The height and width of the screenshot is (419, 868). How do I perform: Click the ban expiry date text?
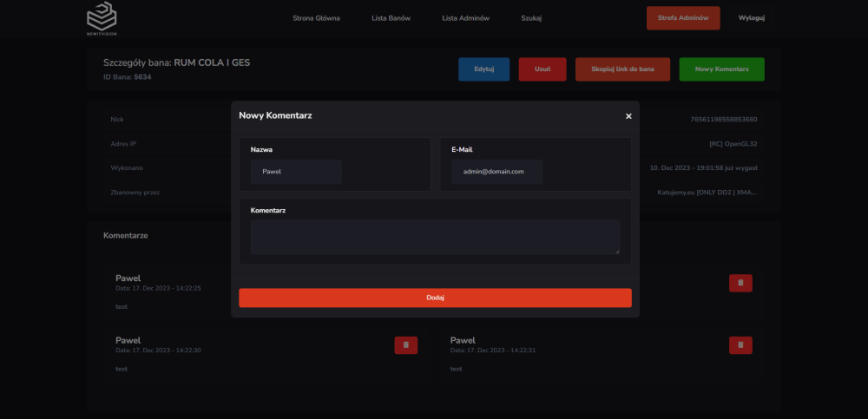click(704, 168)
